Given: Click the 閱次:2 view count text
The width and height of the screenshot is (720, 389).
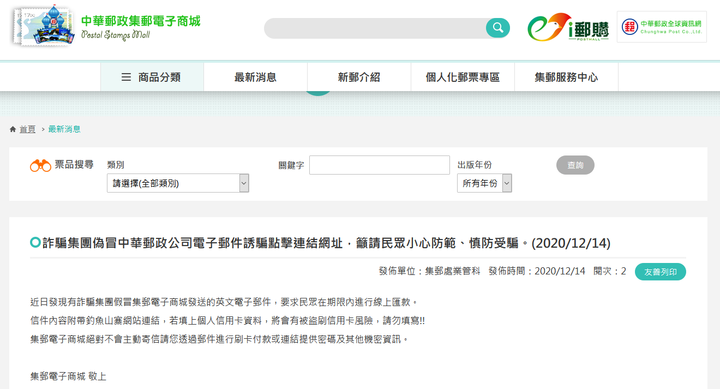Looking at the screenshot, I should (x=610, y=271).
